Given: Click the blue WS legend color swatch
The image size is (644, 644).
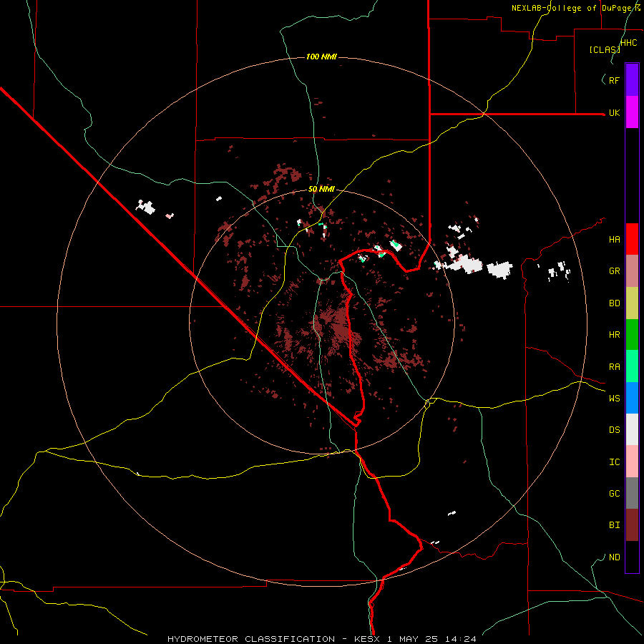Looking at the screenshot, I should coord(632,398).
